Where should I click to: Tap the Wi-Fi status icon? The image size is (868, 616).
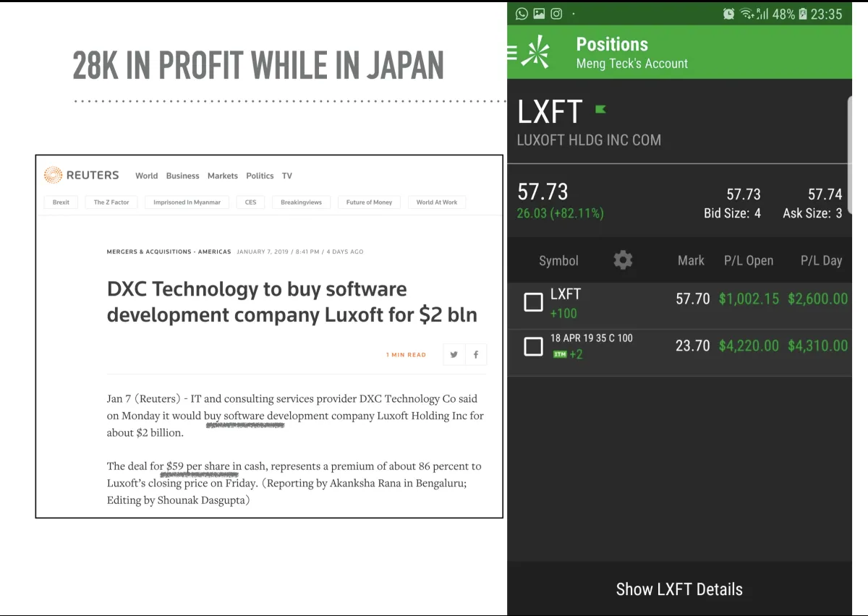pos(747,14)
